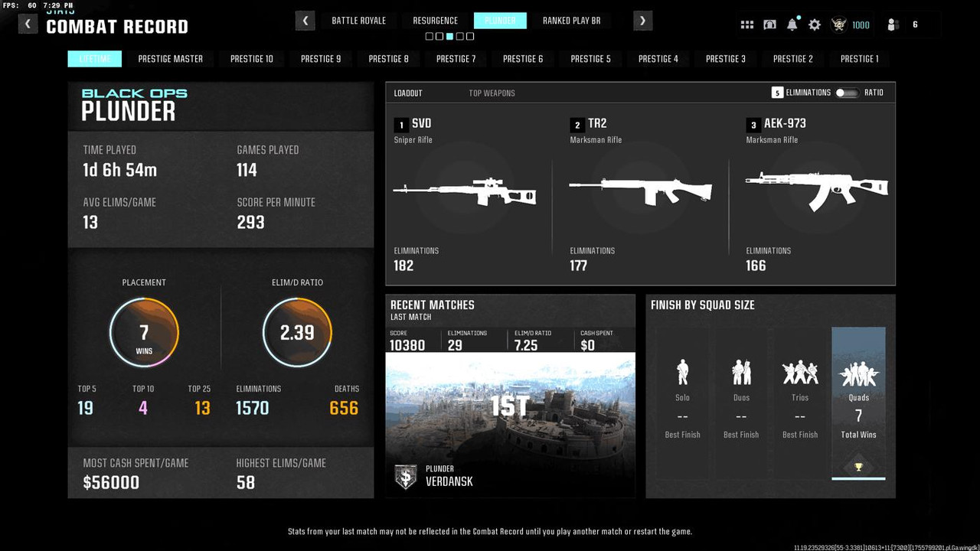This screenshot has height=551, width=980.
Task: Click the Deaths value 656
Action: click(x=344, y=408)
